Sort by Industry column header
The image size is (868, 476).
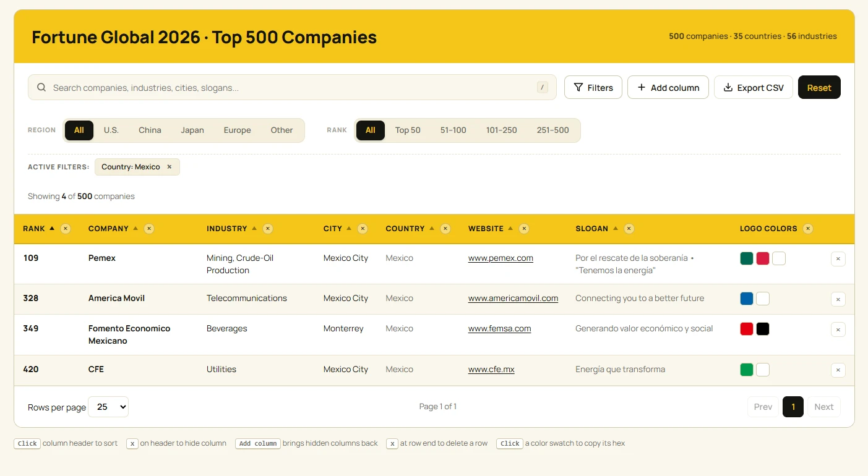(231, 229)
